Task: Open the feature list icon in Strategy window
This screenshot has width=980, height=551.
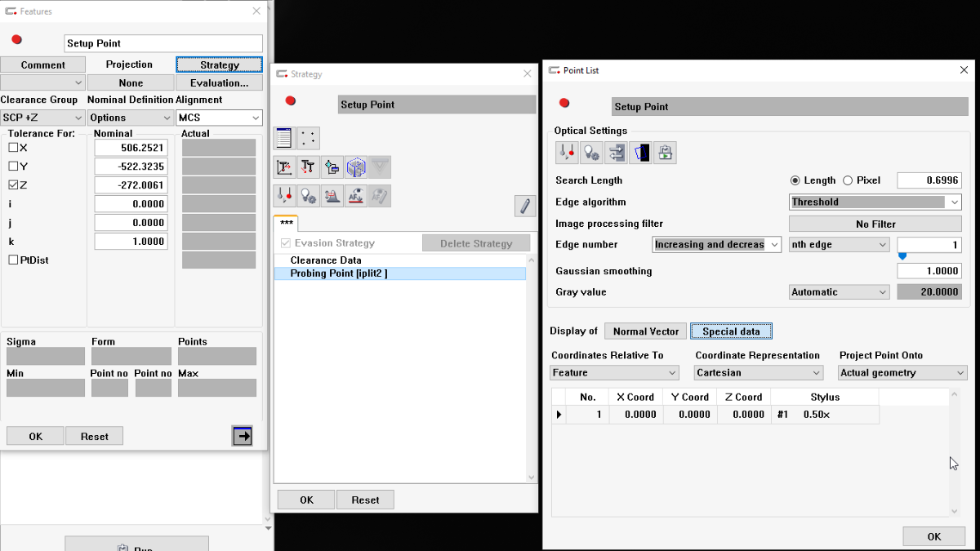Action: 284,138
